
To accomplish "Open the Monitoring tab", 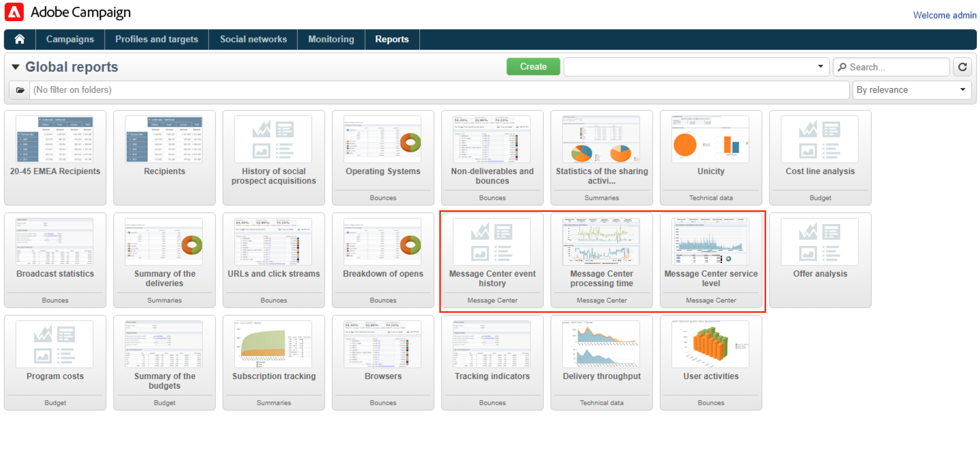I will coord(331,39).
